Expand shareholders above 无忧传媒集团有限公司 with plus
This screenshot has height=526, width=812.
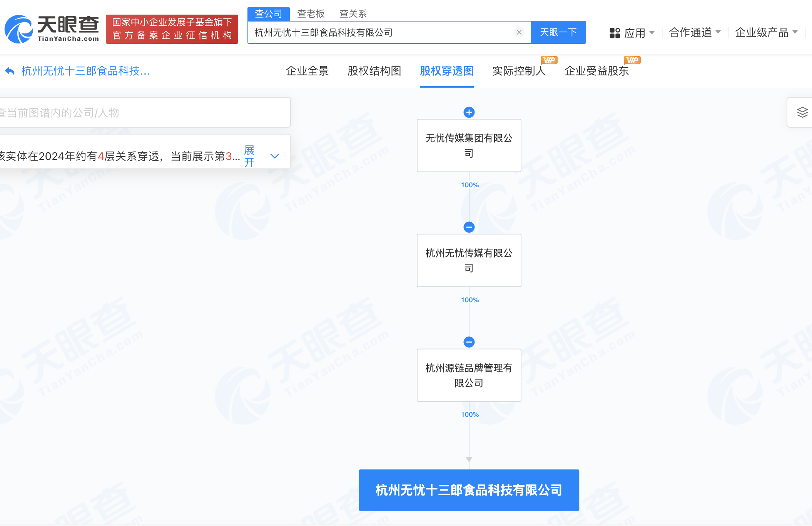point(469,112)
